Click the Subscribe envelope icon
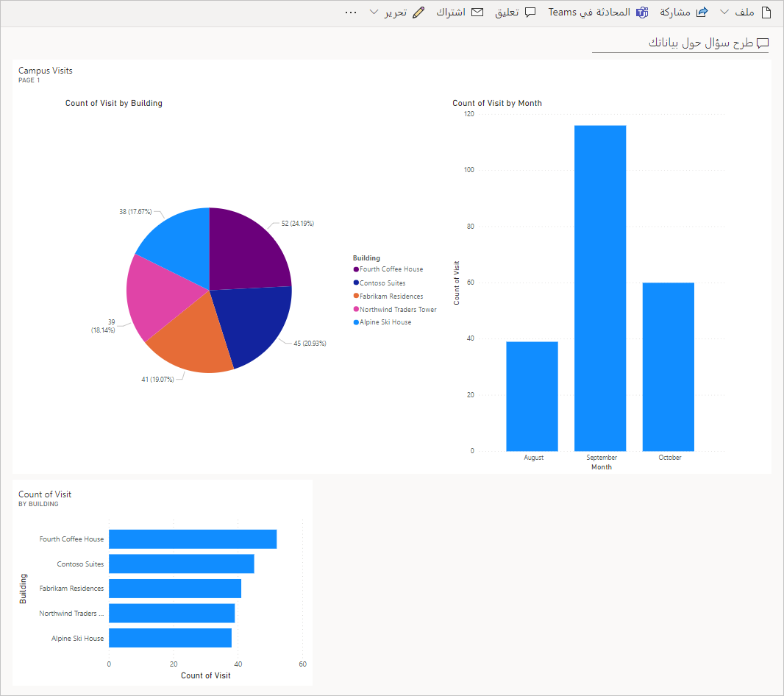This screenshot has width=784, height=696. coord(477,12)
